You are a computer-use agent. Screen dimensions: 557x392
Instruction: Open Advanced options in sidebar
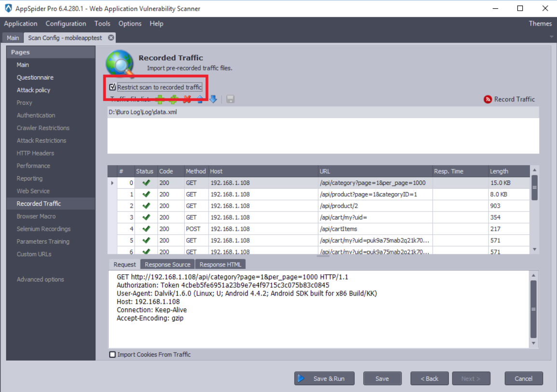41,280
